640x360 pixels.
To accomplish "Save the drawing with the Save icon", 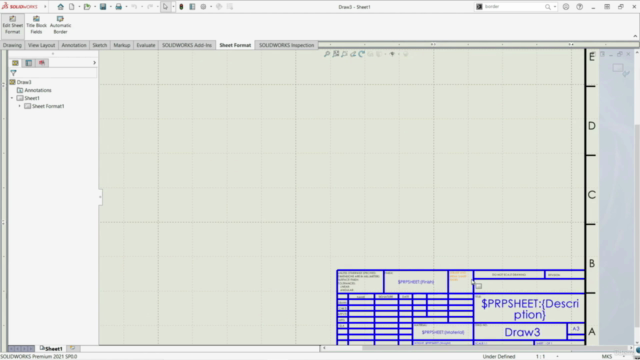I will tap(103, 7).
